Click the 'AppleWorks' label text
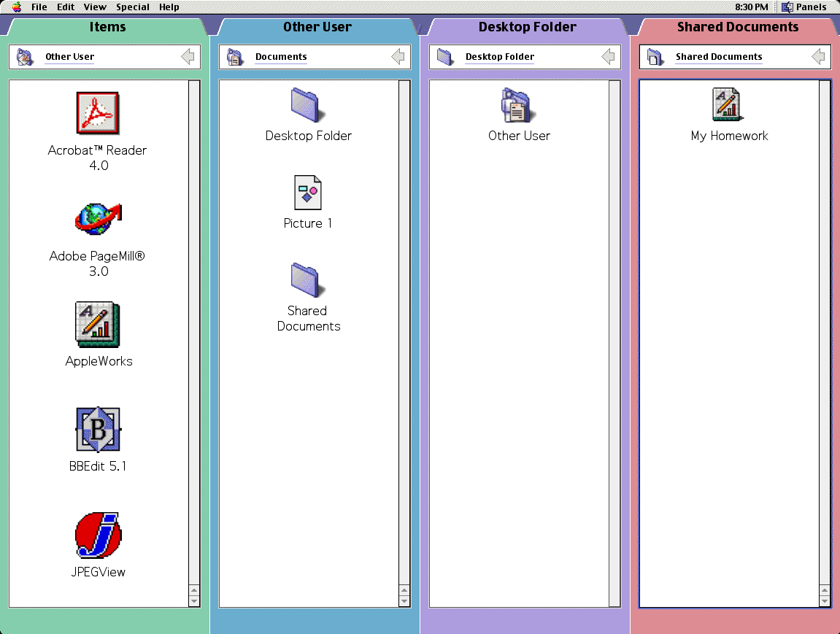Image resolution: width=840 pixels, height=634 pixels. (x=99, y=361)
